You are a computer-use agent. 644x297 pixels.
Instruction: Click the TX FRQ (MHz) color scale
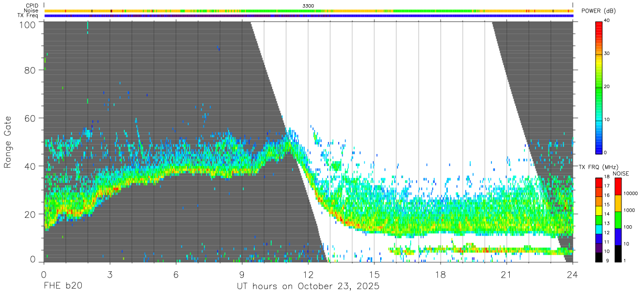tap(599, 219)
